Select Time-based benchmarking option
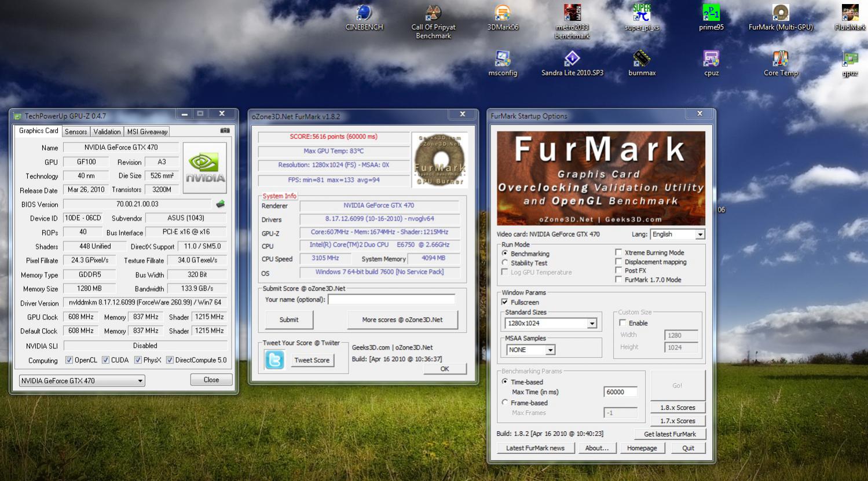The width and height of the screenshot is (868, 481). pyautogui.click(x=505, y=382)
